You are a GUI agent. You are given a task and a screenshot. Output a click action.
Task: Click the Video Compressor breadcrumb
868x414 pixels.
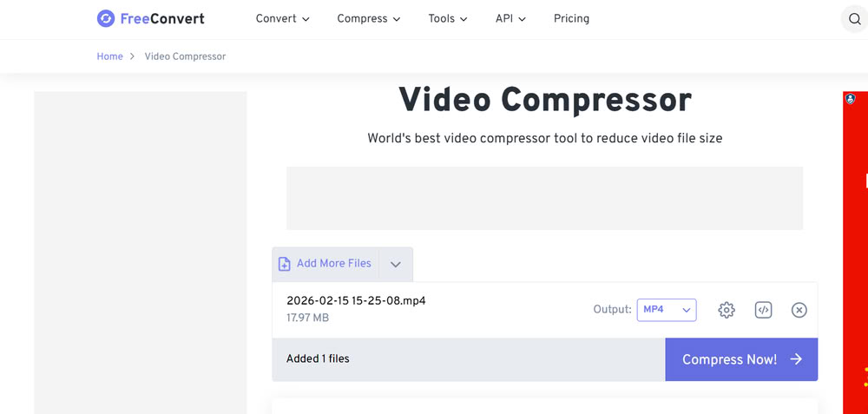[185, 56]
